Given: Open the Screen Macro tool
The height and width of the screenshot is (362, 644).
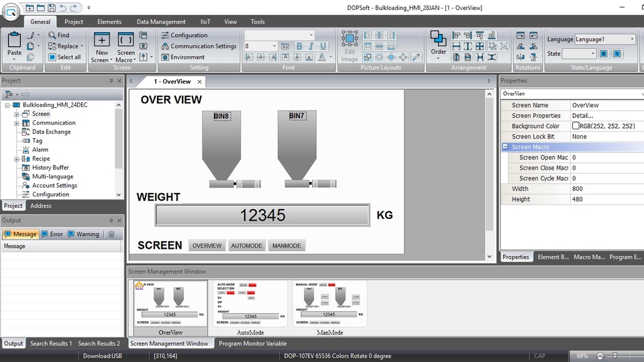Looking at the screenshot, I should (125, 46).
